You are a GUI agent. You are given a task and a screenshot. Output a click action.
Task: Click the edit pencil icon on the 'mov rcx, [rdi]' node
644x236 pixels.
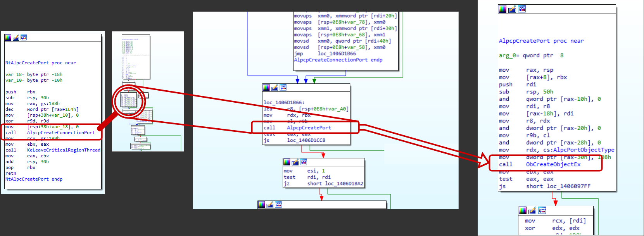(532, 210)
